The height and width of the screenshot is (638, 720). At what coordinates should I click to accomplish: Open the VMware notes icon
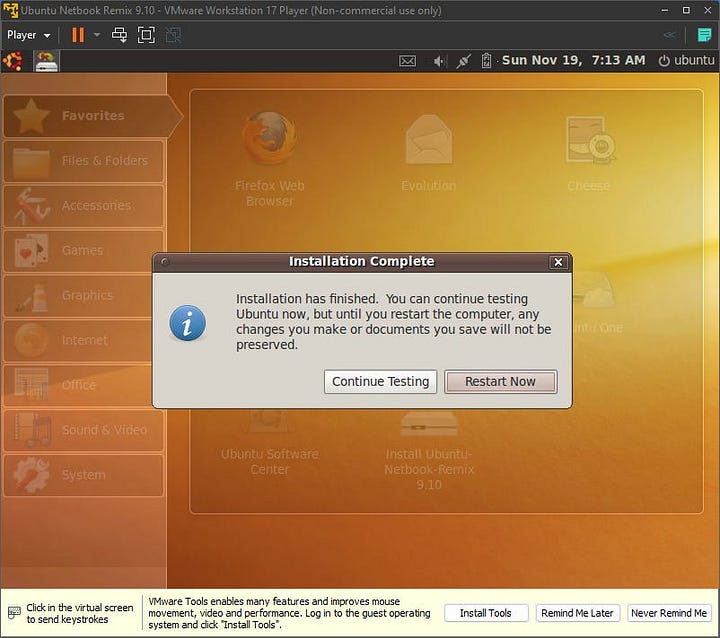coord(704,35)
